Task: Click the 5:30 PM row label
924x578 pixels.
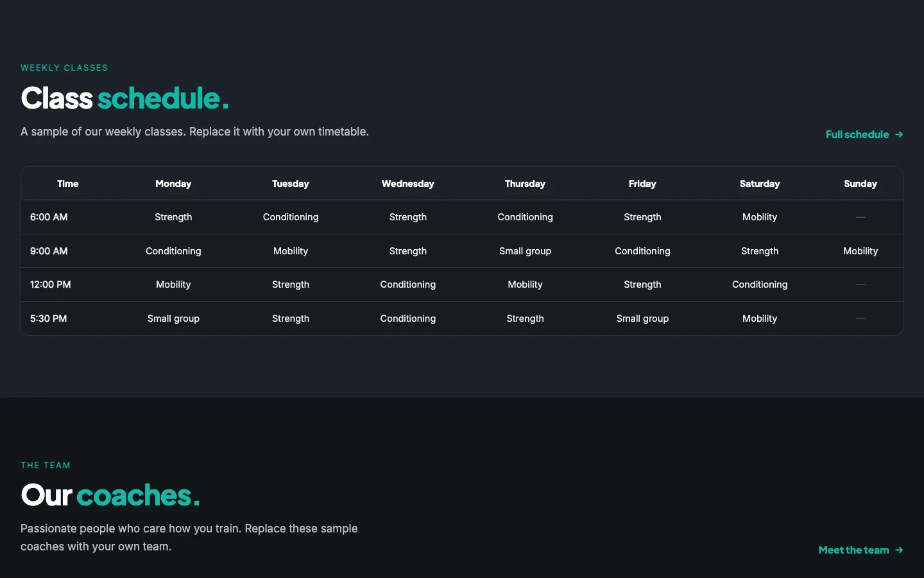Action: coord(49,319)
